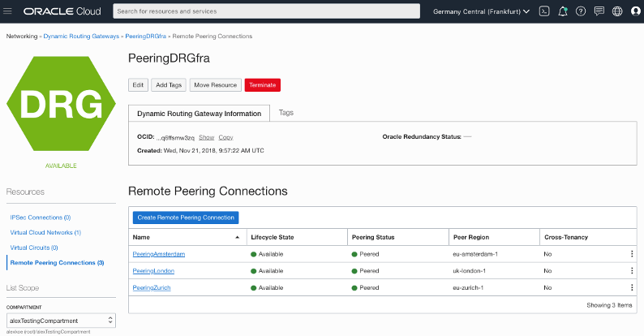Click the Move Resource button
644x336 pixels.
[x=216, y=85]
